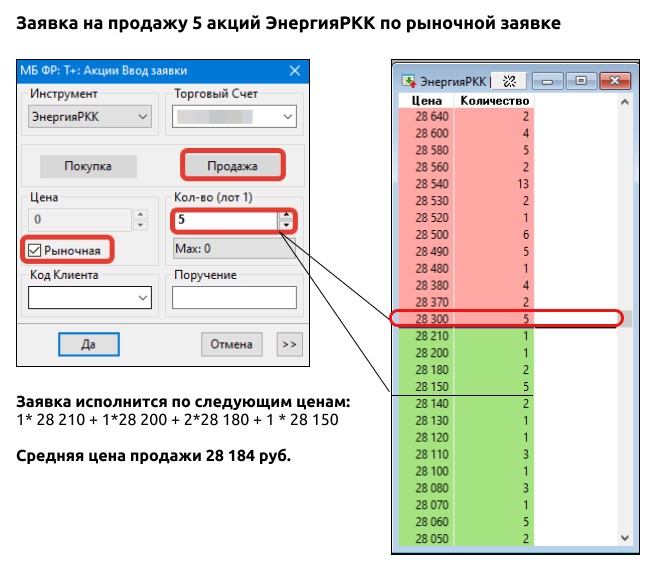Click into the Поручение input field
Image resolution: width=655 pixels, height=567 pixels.
click(x=234, y=297)
